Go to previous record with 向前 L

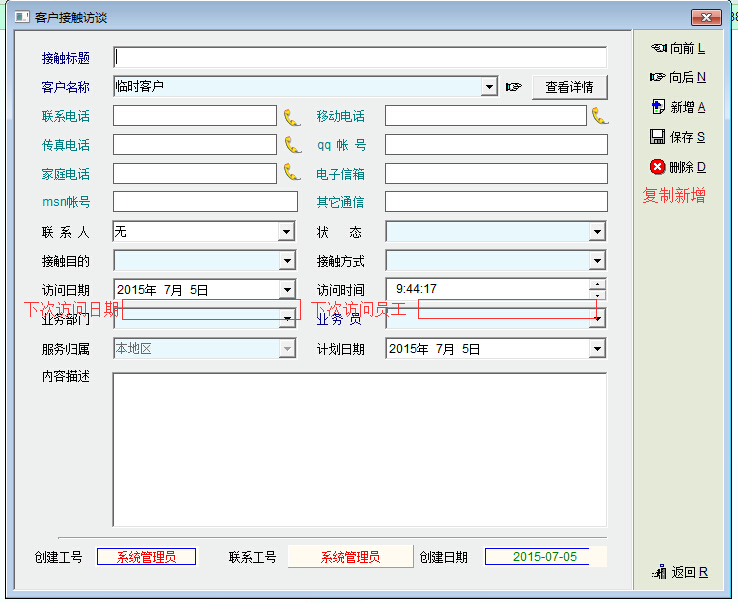pyautogui.click(x=678, y=48)
